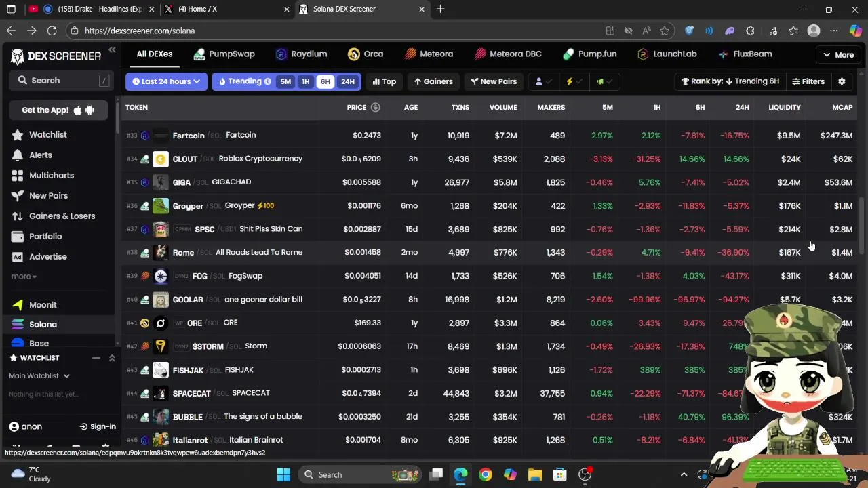Open Alerts in sidebar
Image resolution: width=868 pixels, height=488 pixels.
40,155
